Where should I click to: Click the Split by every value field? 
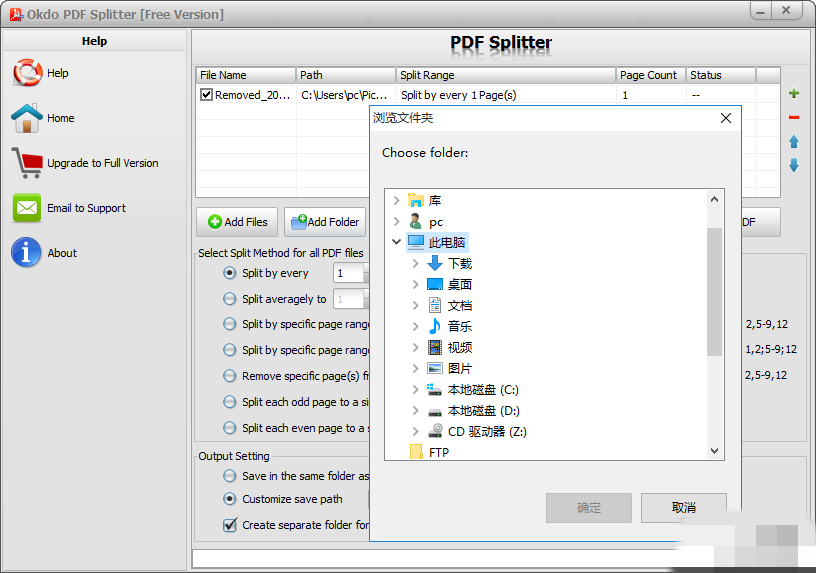(348, 273)
